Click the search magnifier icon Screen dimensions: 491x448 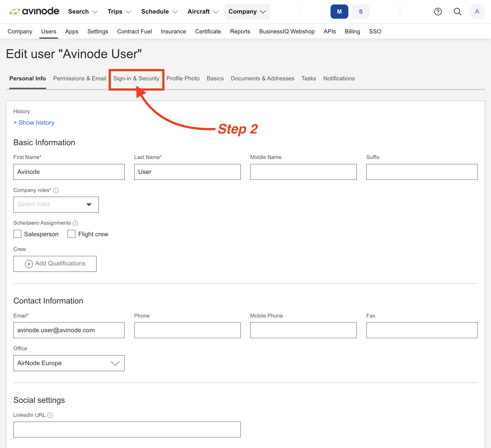pyautogui.click(x=457, y=11)
